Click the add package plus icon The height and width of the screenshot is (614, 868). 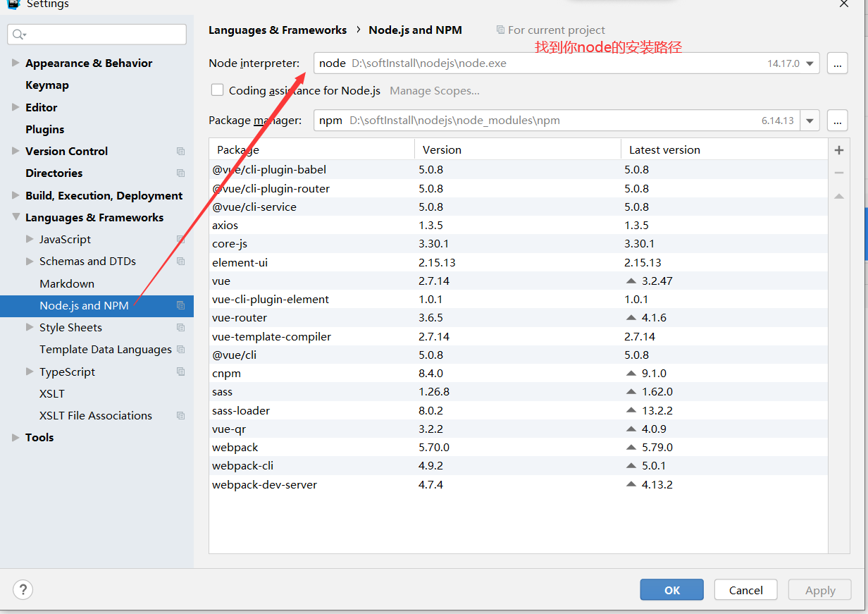pyautogui.click(x=838, y=150)
